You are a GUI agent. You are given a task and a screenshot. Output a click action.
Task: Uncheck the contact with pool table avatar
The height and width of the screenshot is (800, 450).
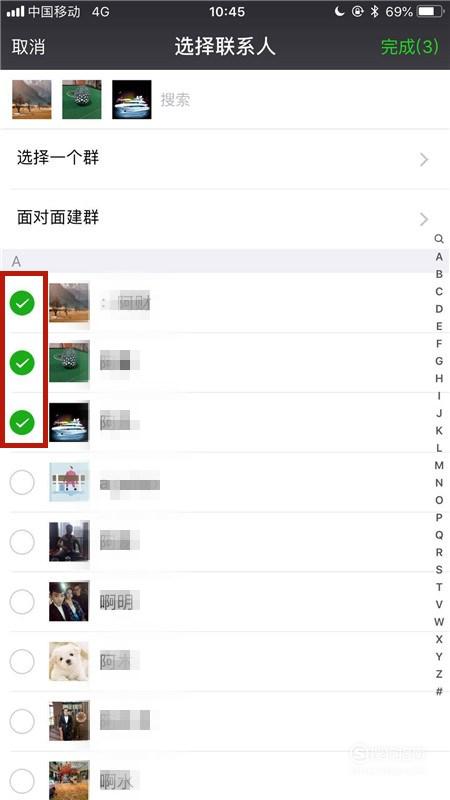pyautogui.click(x=22, y=363)
